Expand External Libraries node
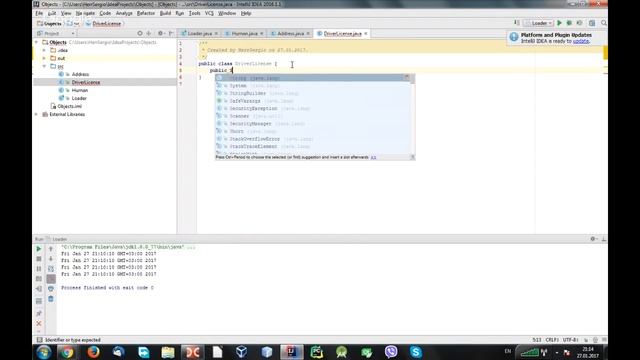Viewport: 640px width, 360px height. [36, 114]
